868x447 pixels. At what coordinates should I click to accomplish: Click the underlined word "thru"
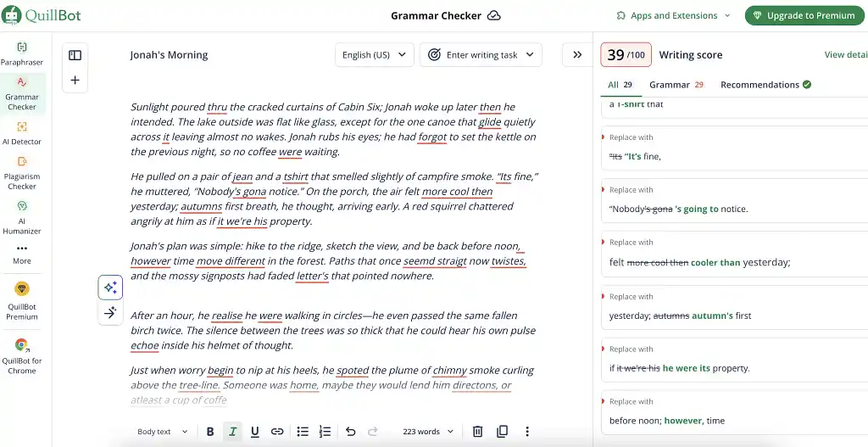coord(217,107)
